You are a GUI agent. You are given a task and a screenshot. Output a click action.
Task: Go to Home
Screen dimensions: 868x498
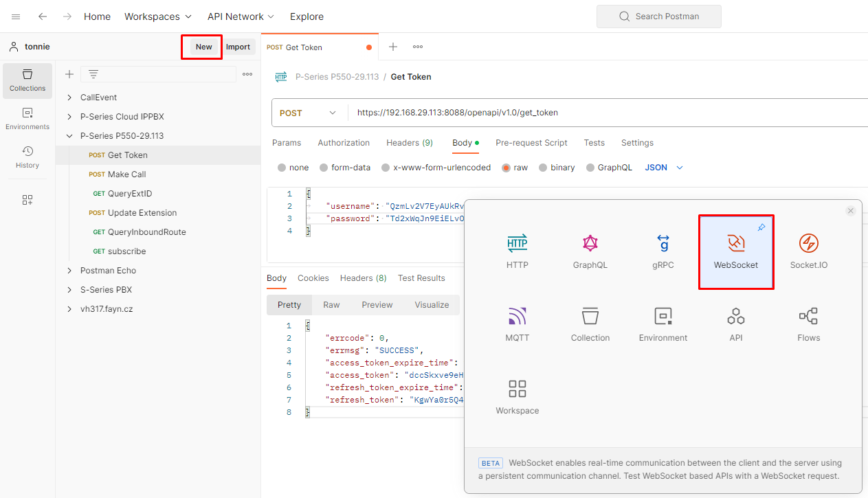(97, 16)
